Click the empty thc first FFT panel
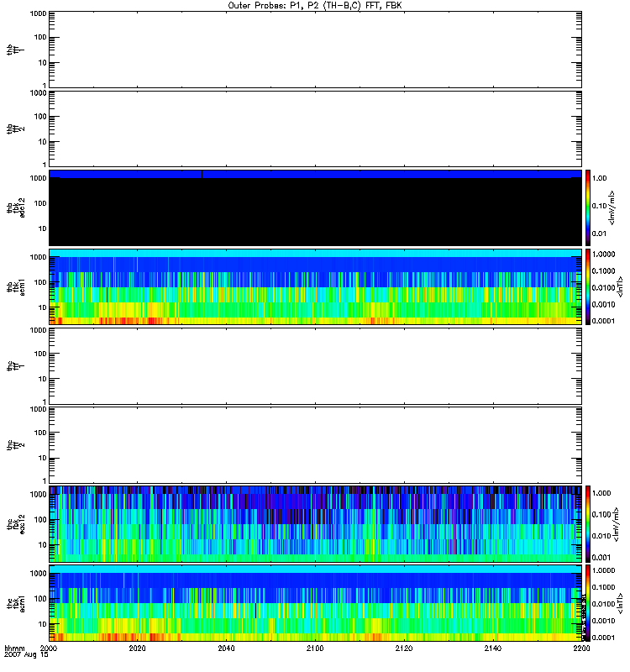Viewport: 630px width, 672px height. (x=315, y=366)
